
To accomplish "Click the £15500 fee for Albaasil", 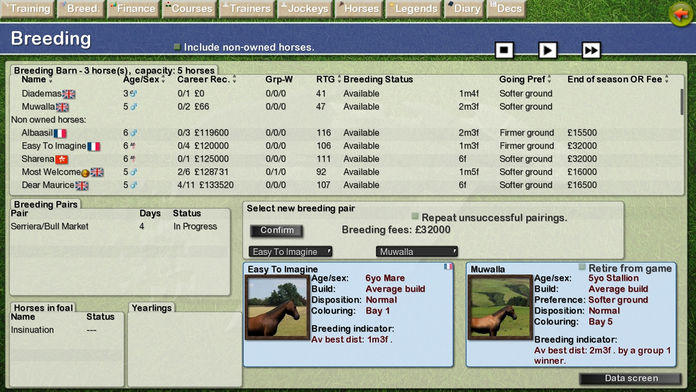I will (x=582, y=133).
